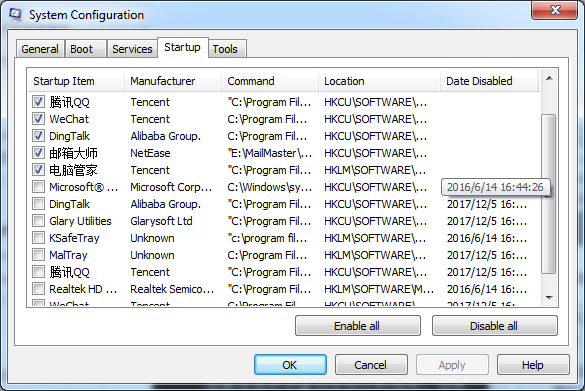Click the list's scroll down arrow
Viewport: 585px width, 391px height.
tap(549, 297)
